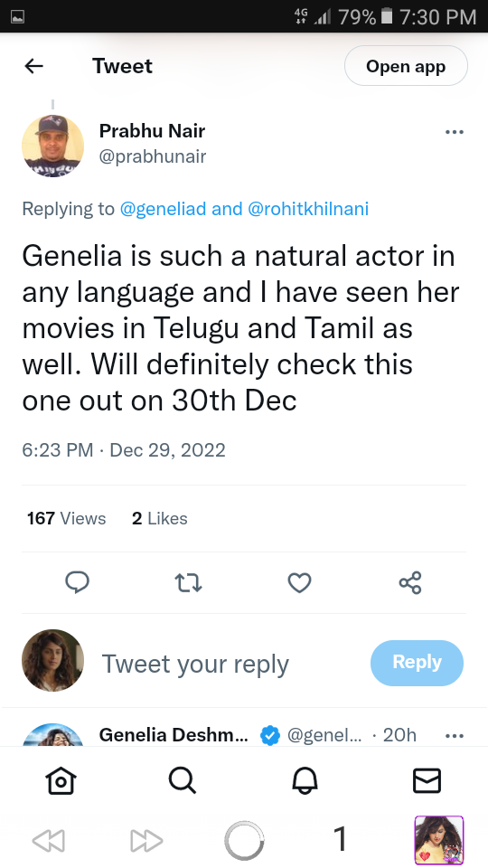Retweet this tweet
Screen dimensions: 488x868
pos(188,583)
